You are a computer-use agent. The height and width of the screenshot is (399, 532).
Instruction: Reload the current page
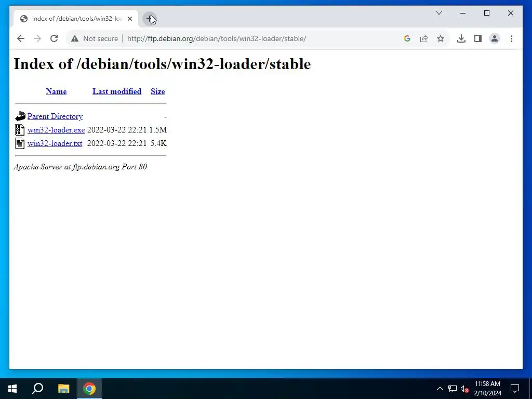pos(54,38)
